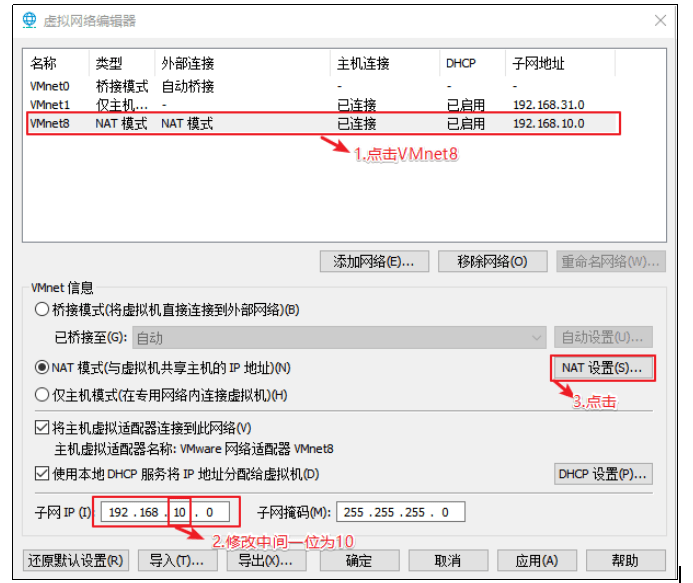Click the 添加网络(E)... button
This screenshot has height=583, width=693.
coord(374,262)
